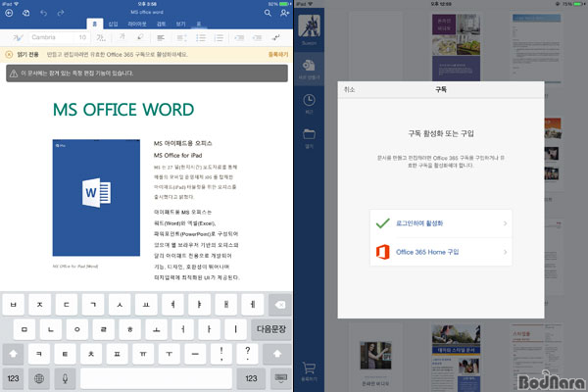The width and height of the screenshot is (588, 392).
Task: Switch to the 표 ribbon tab
Action: click(199, 24)
